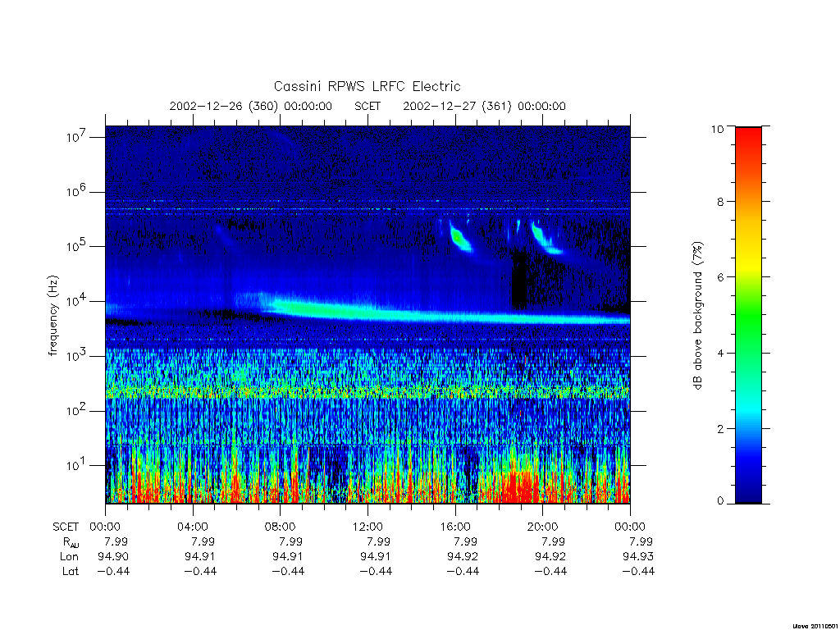Click the 'frequency (Hz)' axis label
The image size is (840, 630).
[52, 316]
